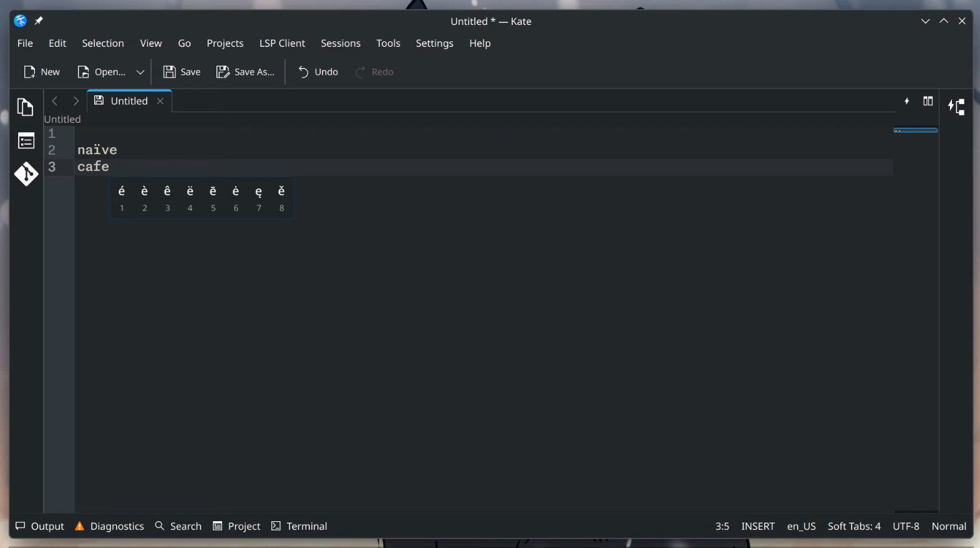Open the Git sidebar panel icon
This screenshot has height=548, width=980.
(26, 174)
